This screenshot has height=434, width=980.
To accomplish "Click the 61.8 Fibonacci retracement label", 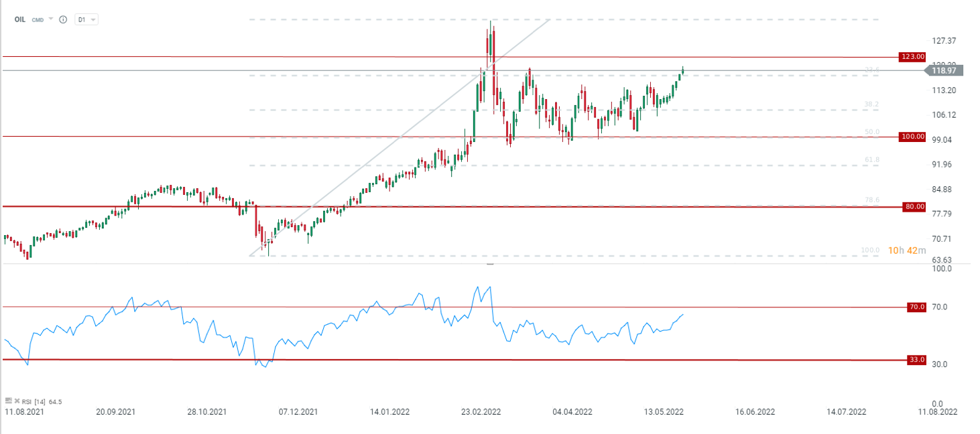I will (x=871, y=160).
